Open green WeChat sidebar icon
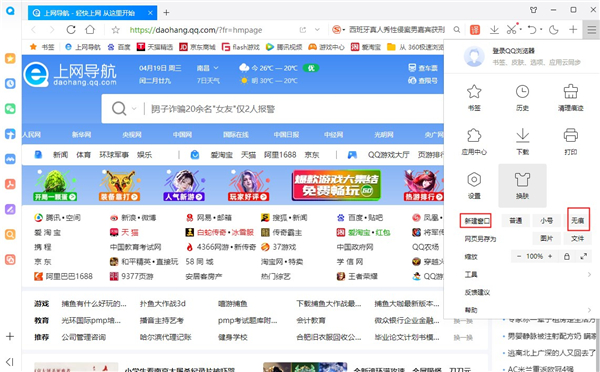 [10, 109]
